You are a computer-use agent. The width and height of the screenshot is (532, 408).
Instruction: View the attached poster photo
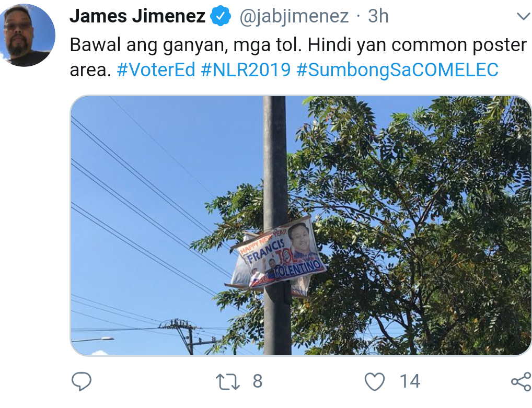pos(300,226)
